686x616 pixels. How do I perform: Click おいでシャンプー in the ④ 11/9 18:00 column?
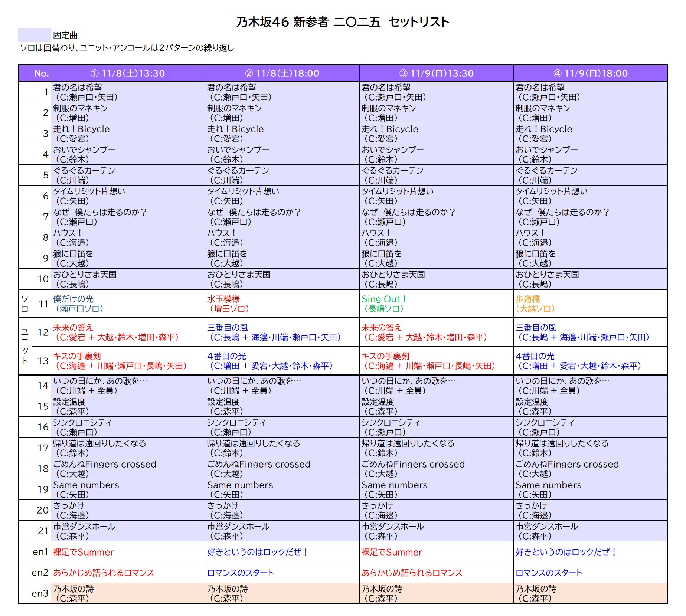(591, 154)
